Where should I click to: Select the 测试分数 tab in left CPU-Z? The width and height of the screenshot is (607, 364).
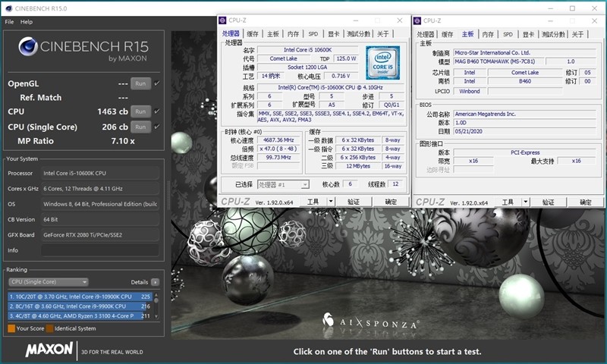point(358,34)
